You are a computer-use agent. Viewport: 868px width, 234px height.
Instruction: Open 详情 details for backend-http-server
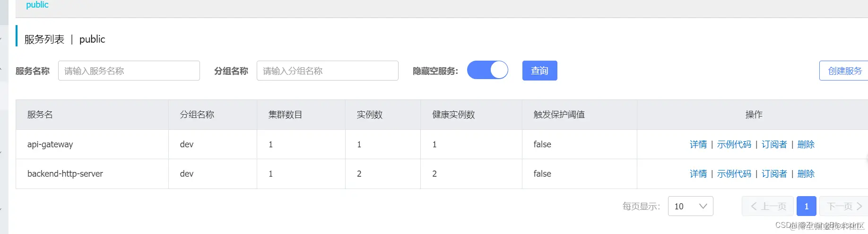tap(698, 174)
